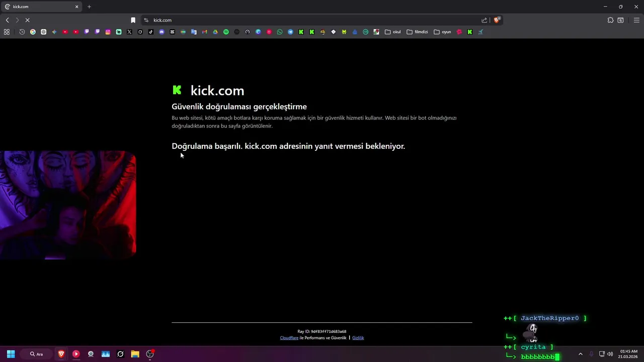Open the Discord bookmark
Image resolution: width=644 pixels, height=362 pixels.
tap(162, 32)
